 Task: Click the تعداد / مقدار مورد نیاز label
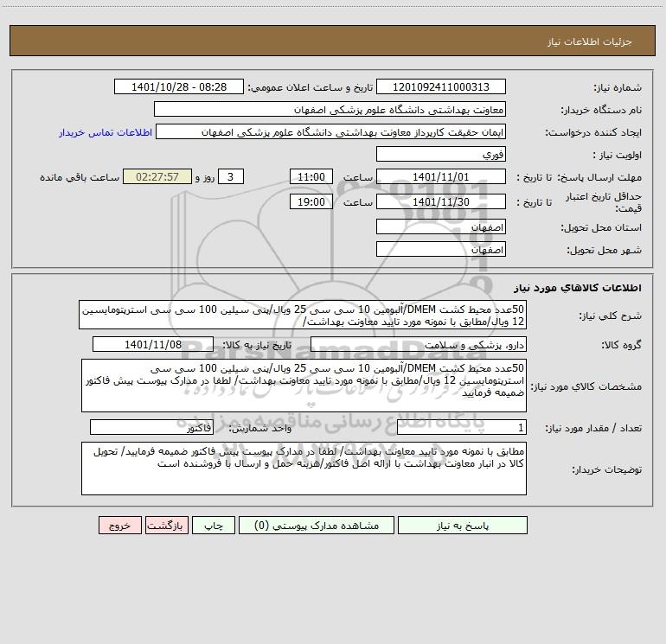[x=593, y=429]
